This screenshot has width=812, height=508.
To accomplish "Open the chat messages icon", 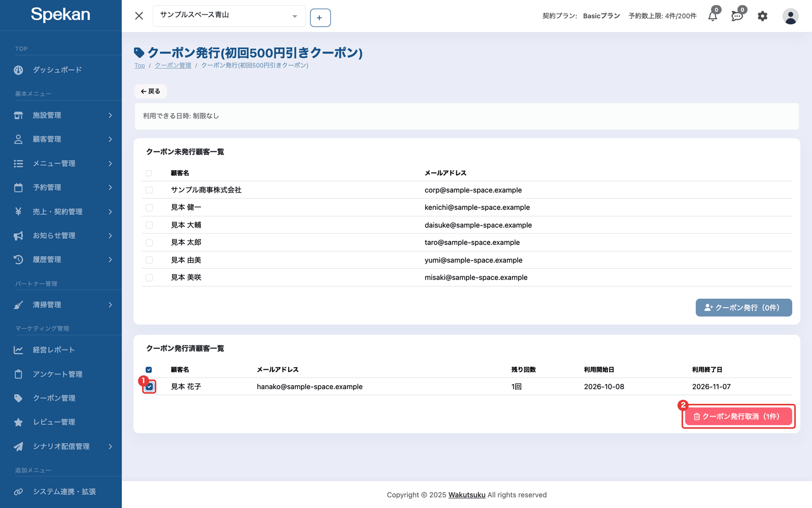I will click(x=737, y=16).
